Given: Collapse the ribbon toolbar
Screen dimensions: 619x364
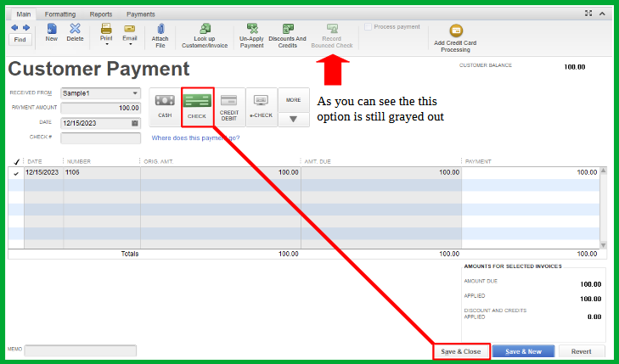Looking at the screenshot, I should (x=602, y=14).
